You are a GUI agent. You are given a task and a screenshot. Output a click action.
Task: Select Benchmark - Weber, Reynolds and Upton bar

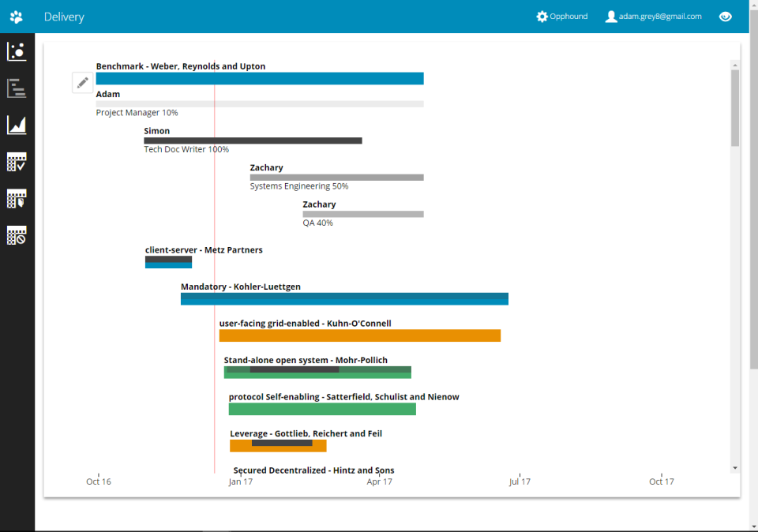[x=260, y=78]
